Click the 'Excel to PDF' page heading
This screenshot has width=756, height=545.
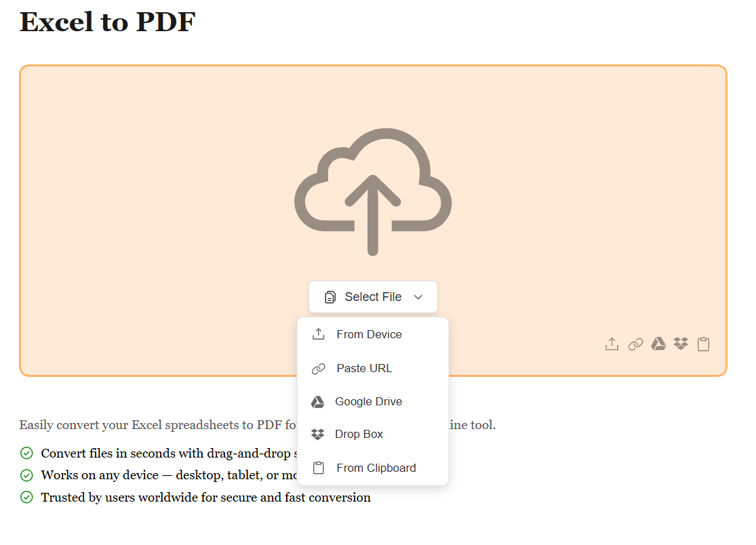pos(107,22)
